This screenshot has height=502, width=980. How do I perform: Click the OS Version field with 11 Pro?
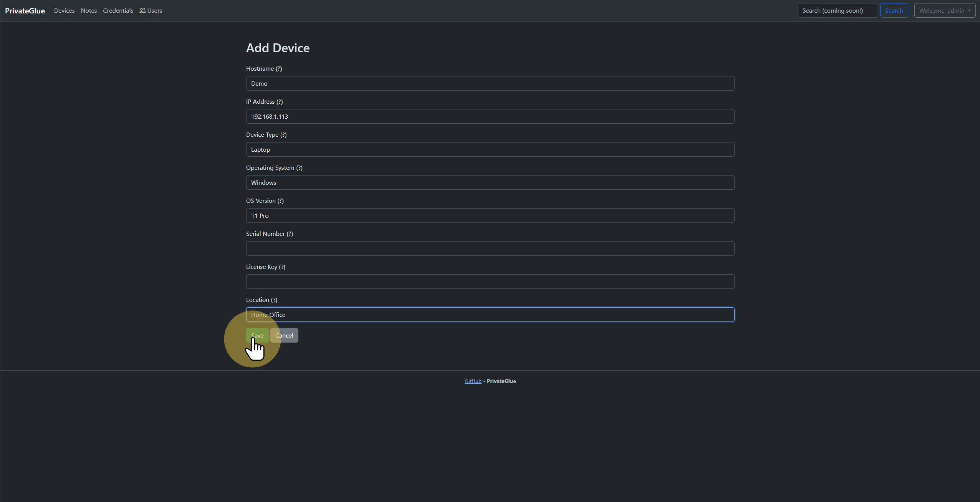click(490, 215)
